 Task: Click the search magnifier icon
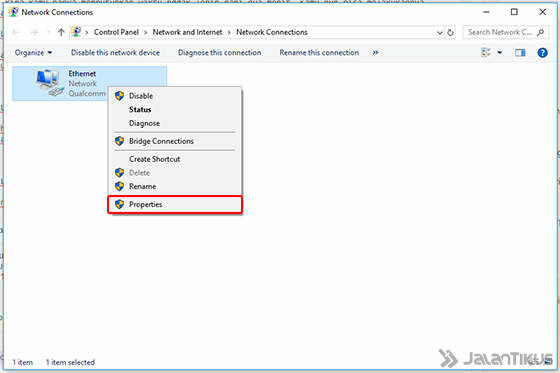(541, 32)
